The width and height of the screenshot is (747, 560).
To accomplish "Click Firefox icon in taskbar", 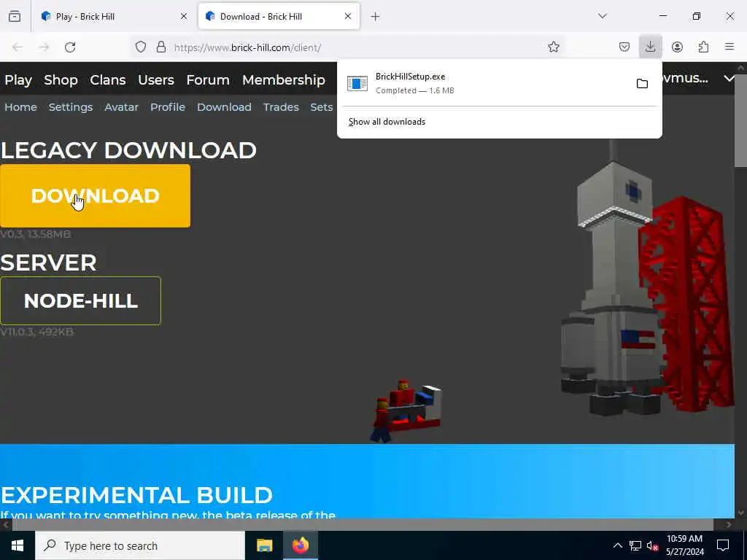I will (300, 545).
